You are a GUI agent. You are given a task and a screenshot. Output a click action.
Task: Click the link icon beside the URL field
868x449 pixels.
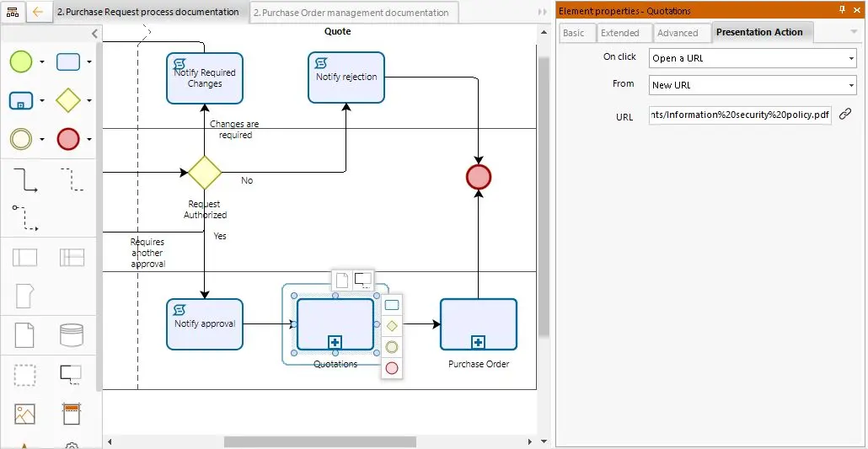tap(844, 114)
